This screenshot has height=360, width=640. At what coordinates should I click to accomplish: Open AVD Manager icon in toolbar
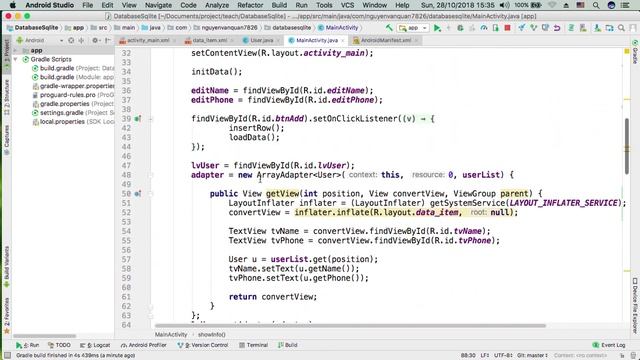click(x=583, y=28)
